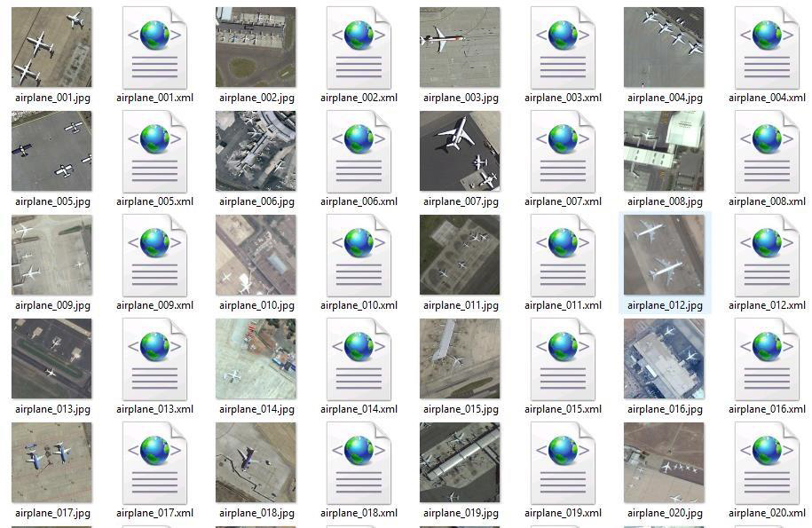This screenshot has width=812, height=528.
Task: Select the airplane_005.xml file icon
Action: coord(154,152)
